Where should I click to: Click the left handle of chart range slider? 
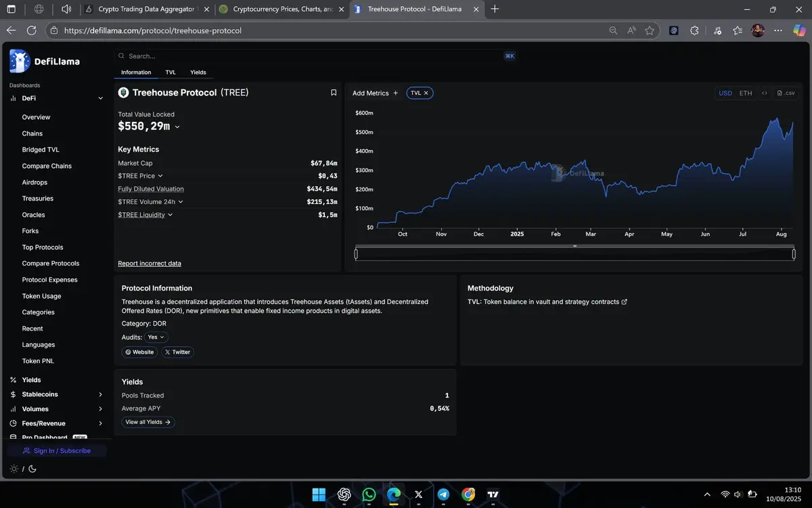356,254
